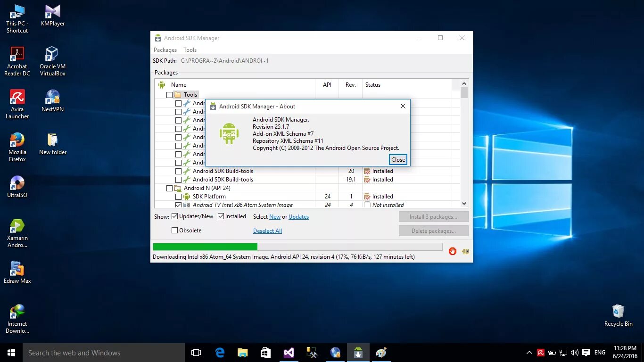Open the Recycle Bin

(618, 316)
